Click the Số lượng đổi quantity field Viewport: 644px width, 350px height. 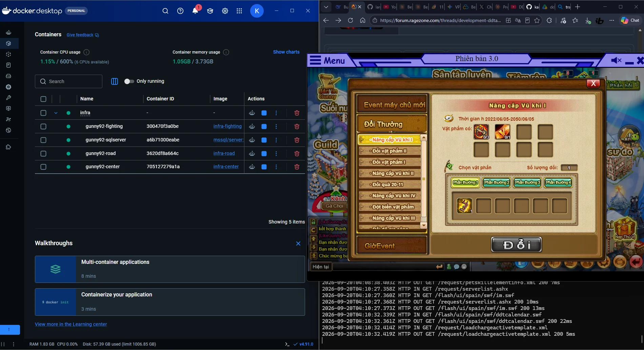pyautogui.click(x=569, y=168)
